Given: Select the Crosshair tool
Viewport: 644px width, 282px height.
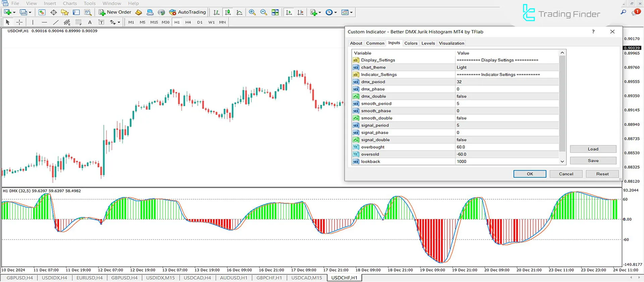Looking at the screenshot, I should click(x=19, y=22).
